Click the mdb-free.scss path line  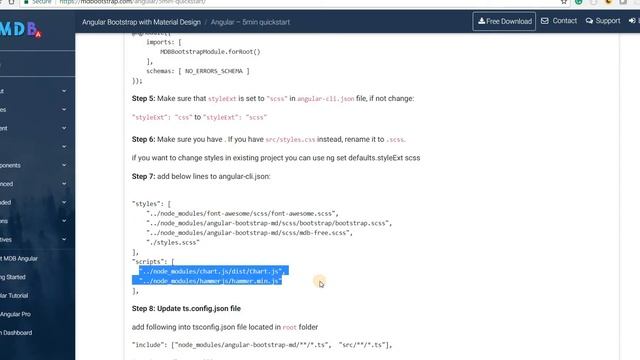click(x=249, y=233)
